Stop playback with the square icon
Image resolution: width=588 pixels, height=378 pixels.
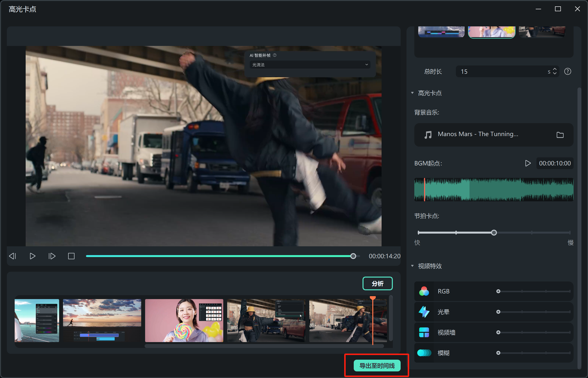[x=71, y=256]
